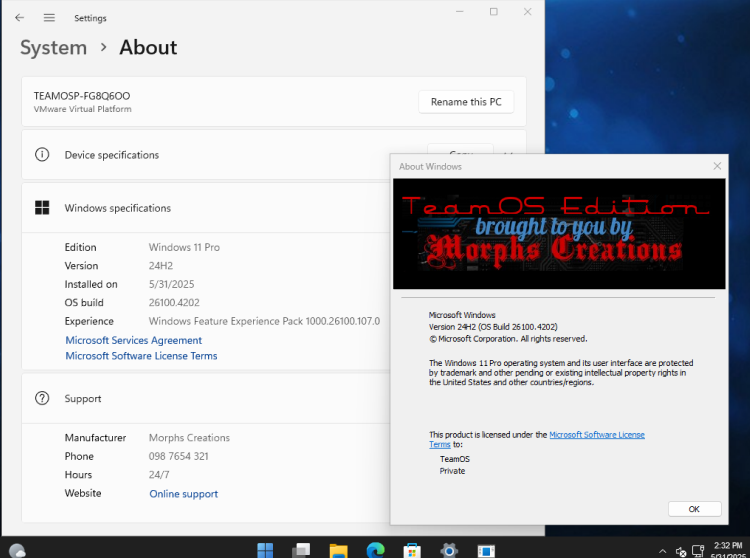The width and height of the screenshot is (750, 558).
Task: Click the Device specifications info icon
Action: pyautogui.click(x=42, y=154)
